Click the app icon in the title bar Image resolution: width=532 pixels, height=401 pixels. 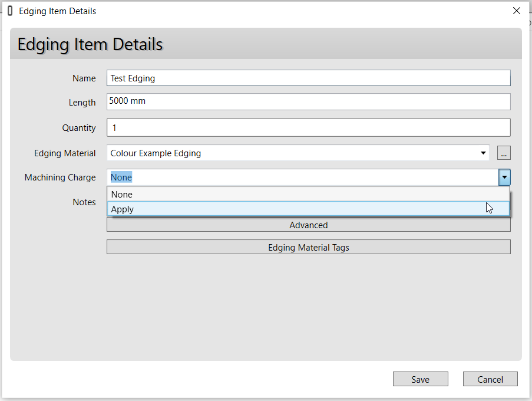point(10,11)
